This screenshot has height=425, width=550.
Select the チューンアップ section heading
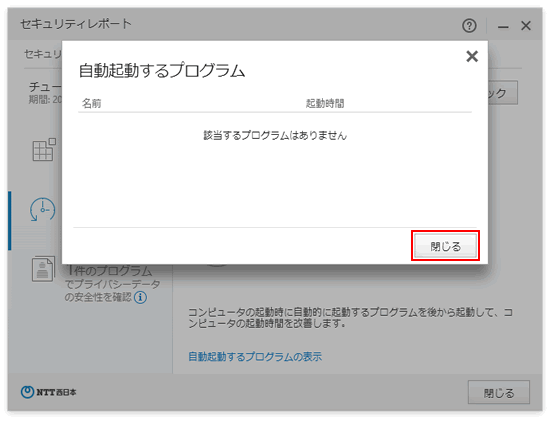pos(45,86)
